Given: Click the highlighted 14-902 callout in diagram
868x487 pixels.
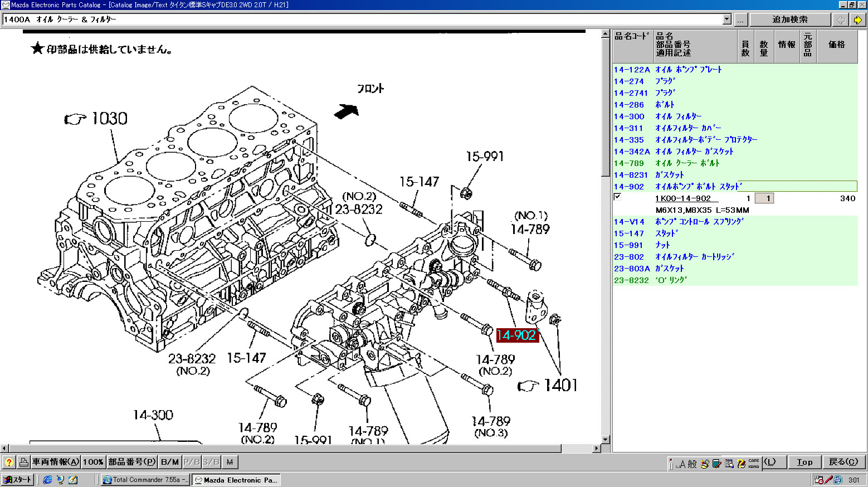Looking at the screenshot, I should (x=516, y=335).
